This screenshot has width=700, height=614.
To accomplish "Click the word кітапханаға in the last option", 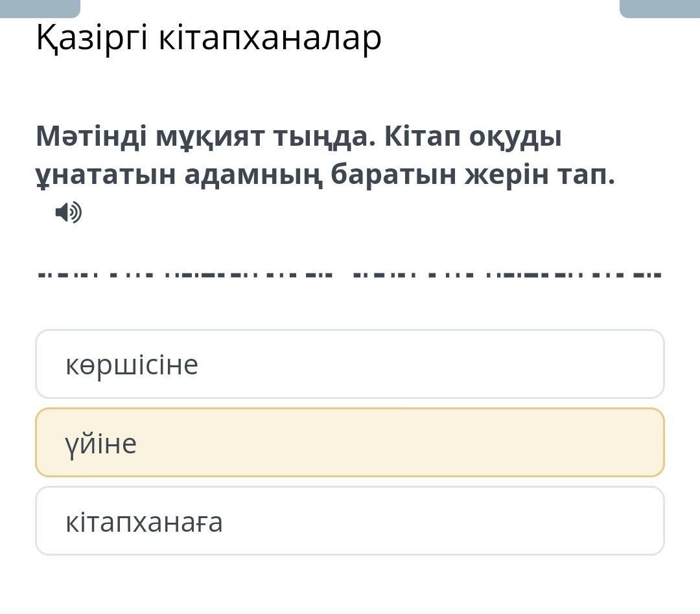I will (144, 522).
